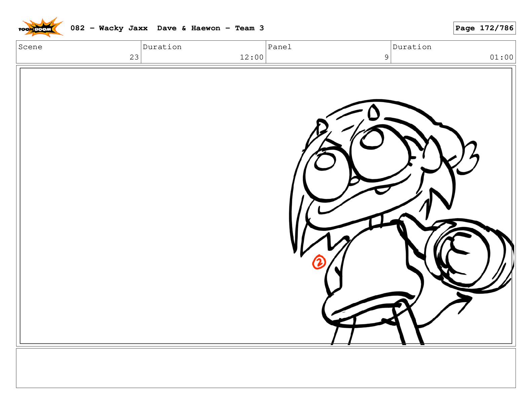Click the 'Panel' label
The height and width of the screenshot is (412, 532).
(x=279, y=47)
